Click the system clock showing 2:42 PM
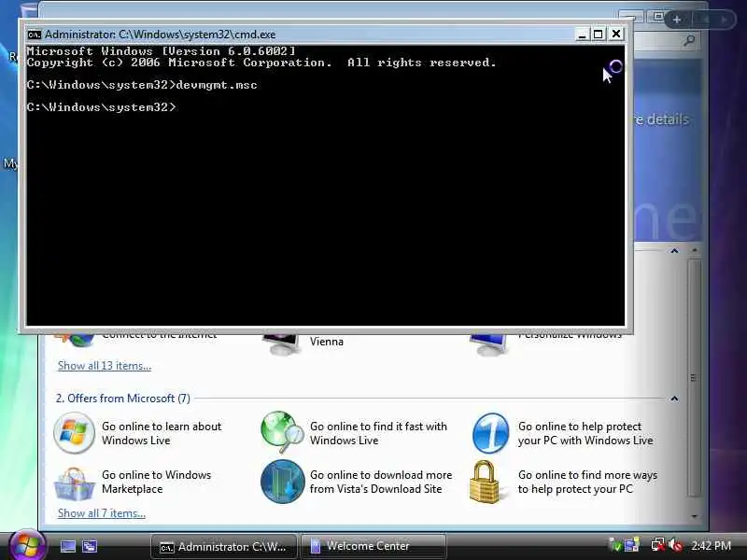This screenshot has height=560, width=747. pos(711,546)
